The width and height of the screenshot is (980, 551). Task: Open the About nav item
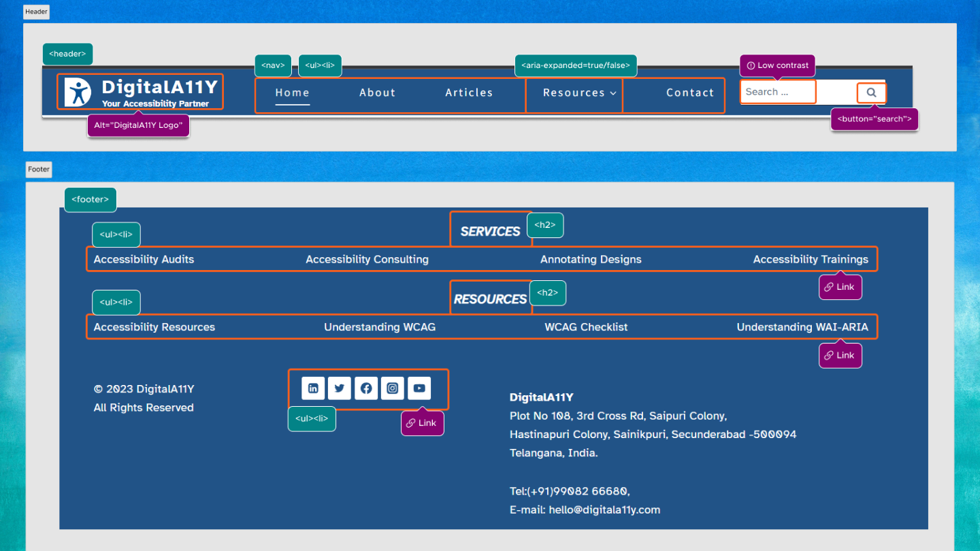378,93
